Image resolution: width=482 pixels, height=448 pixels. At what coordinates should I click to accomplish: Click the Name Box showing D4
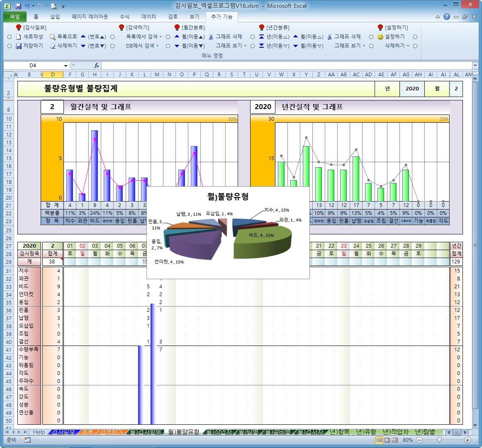(x=33, y=66)
